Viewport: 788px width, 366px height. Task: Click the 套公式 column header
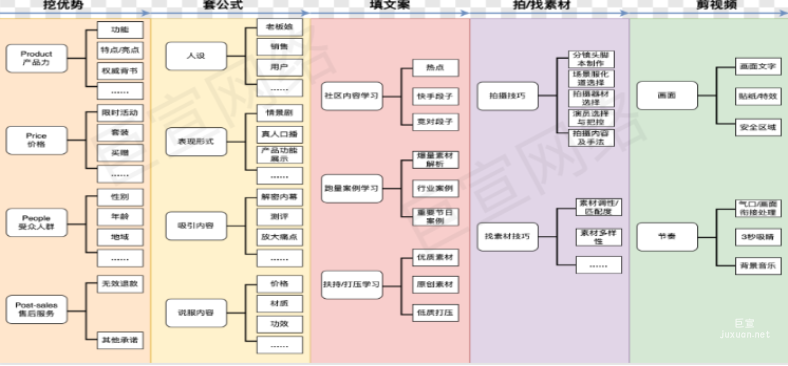(223, 6)
